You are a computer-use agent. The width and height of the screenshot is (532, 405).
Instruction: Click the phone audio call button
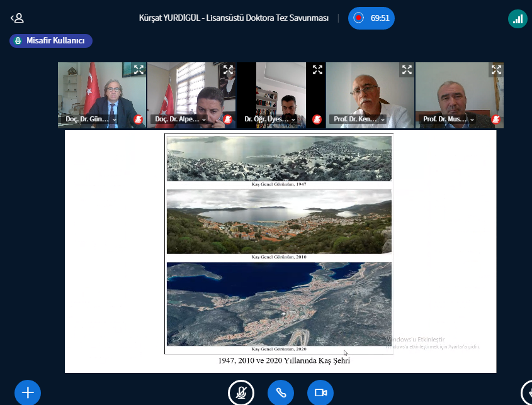(x=281, y=392)
